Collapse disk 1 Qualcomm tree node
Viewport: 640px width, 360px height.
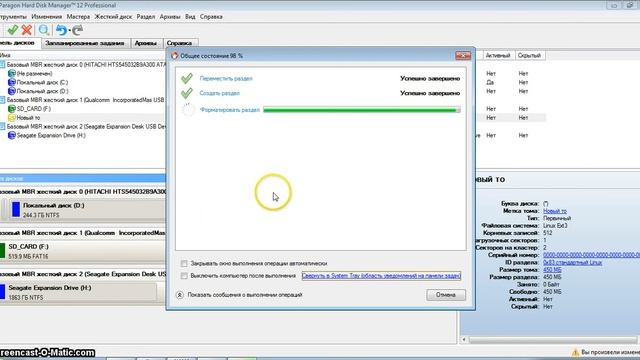coord(2,100)
